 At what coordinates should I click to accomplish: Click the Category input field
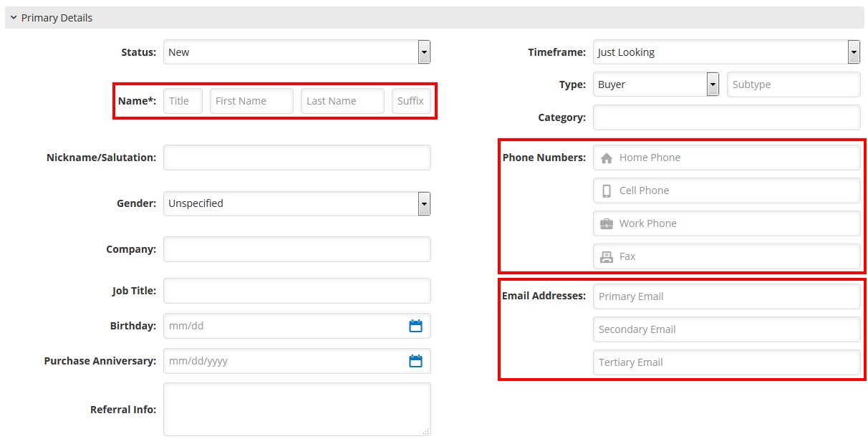tap(727, 117)
